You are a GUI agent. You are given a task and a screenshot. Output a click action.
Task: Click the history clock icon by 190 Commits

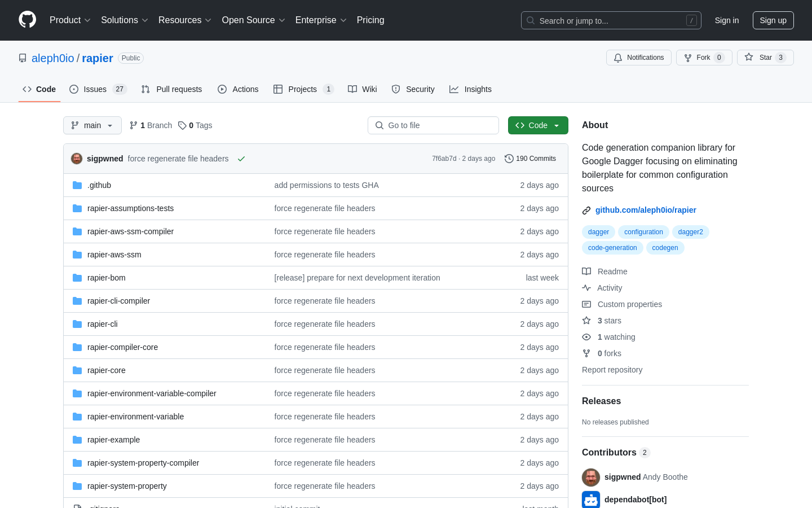[509, 159]
